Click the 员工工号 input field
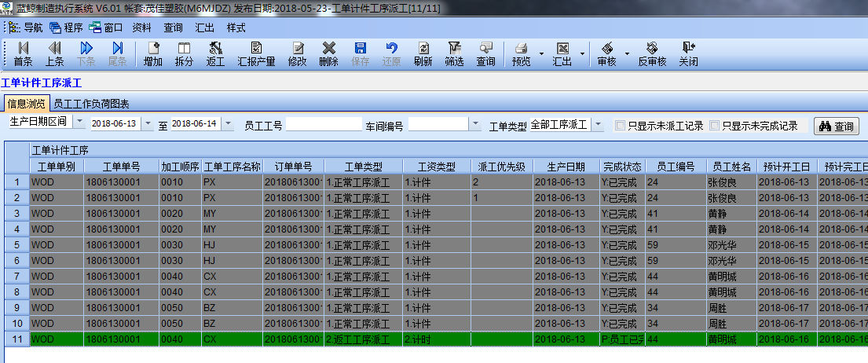 pos(323,124)
